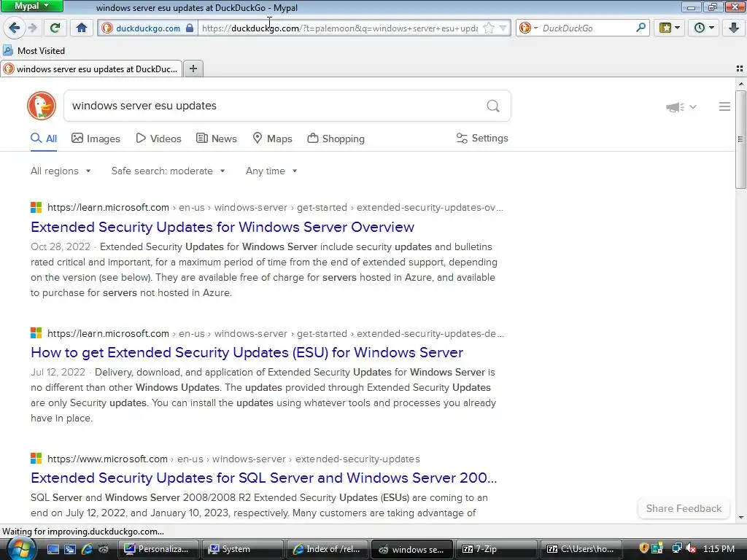Reload the current page

[55, 28]
